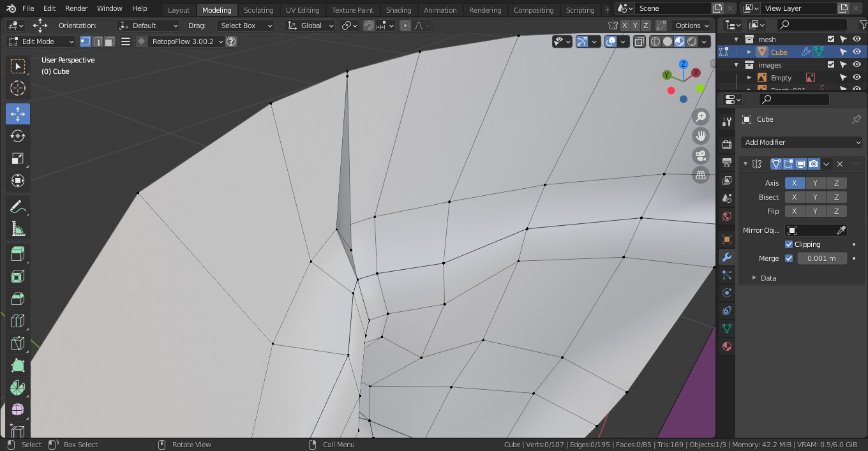Viewport: 868px width, 451px height.
Task: Switch to the Sculpting workspace tab
Action: pyautogui.click(x=258, y=10)
